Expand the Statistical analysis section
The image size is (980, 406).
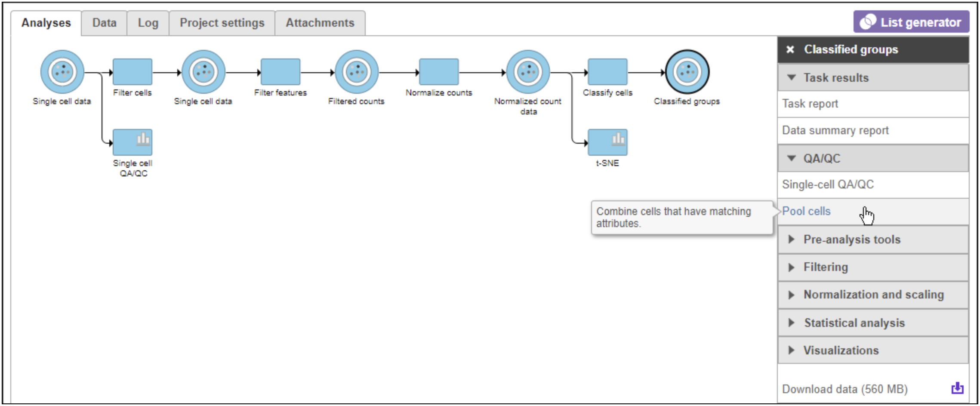coord(854,323)
